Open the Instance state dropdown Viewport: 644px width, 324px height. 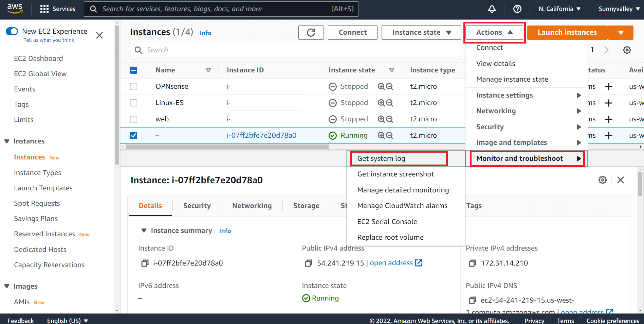[x=421, y=32]
